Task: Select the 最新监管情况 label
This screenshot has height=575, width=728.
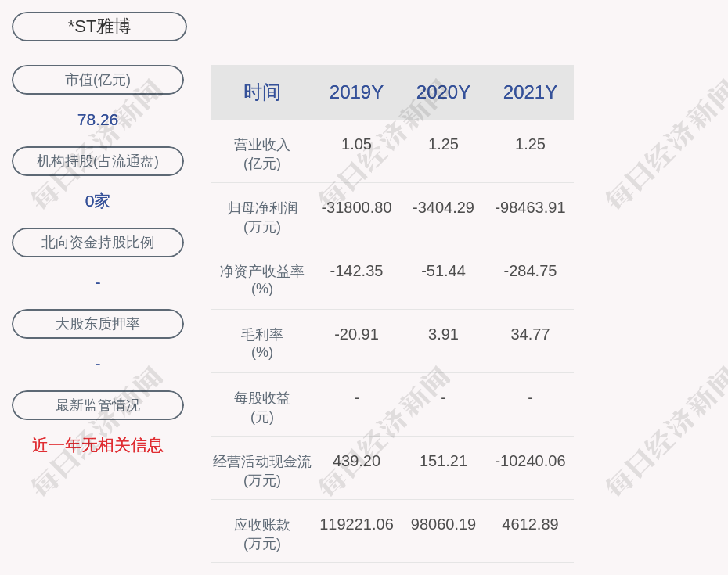Action: click(98, 405)
